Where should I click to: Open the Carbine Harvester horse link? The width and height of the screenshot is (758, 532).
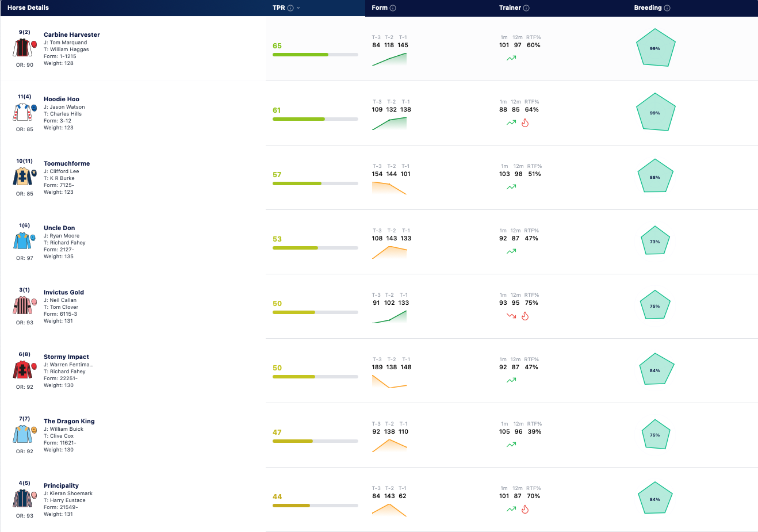tap(72, 35)
